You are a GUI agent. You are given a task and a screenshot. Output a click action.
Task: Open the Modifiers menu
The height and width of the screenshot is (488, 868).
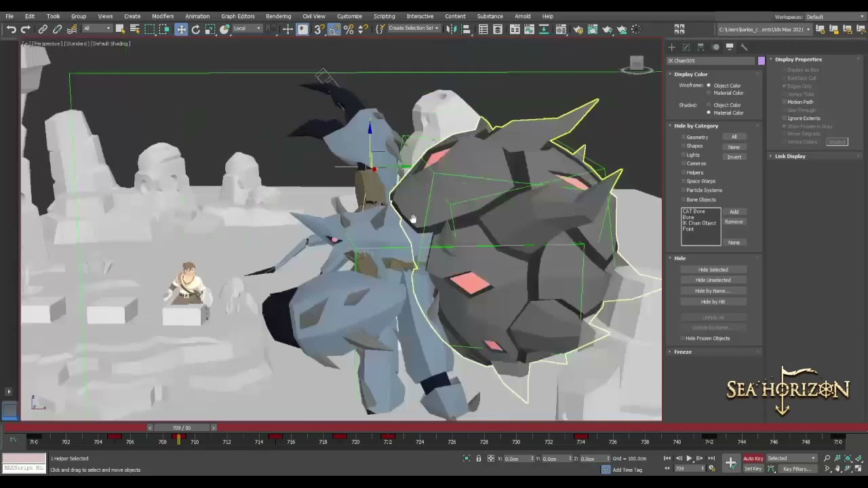(x=163, y=16)
